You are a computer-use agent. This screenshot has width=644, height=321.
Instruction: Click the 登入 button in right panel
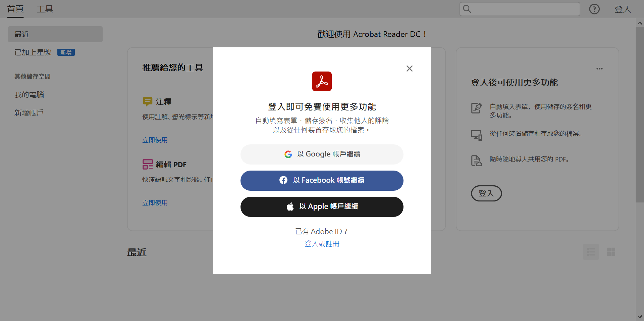[x=486, y=193]
